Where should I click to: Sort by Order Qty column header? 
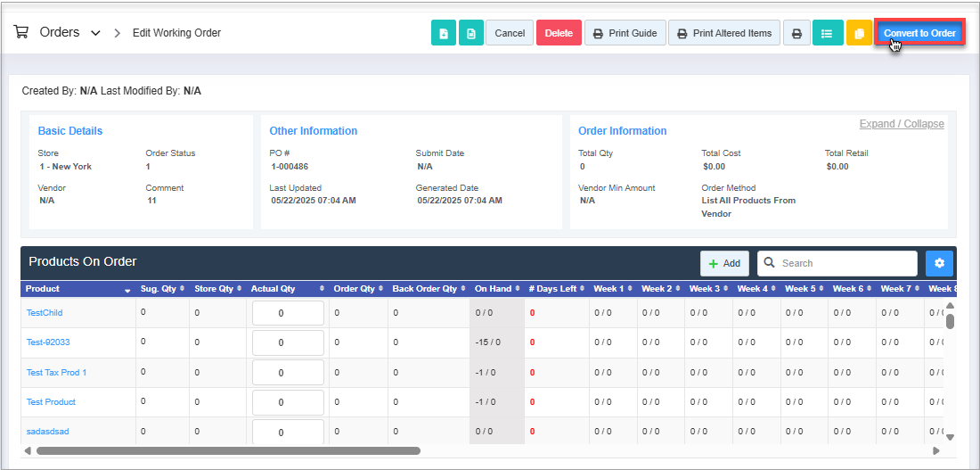coord(358,288)
